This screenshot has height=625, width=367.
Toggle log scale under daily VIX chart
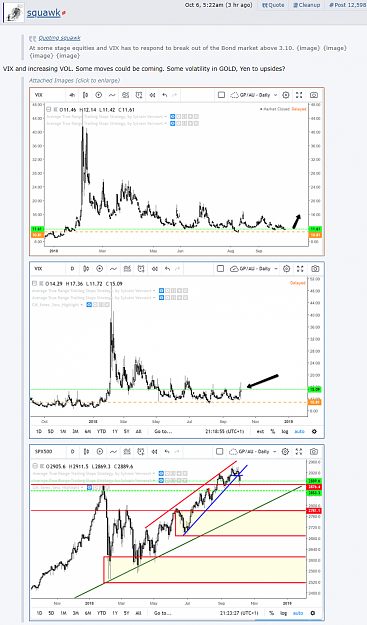point(285,431)
